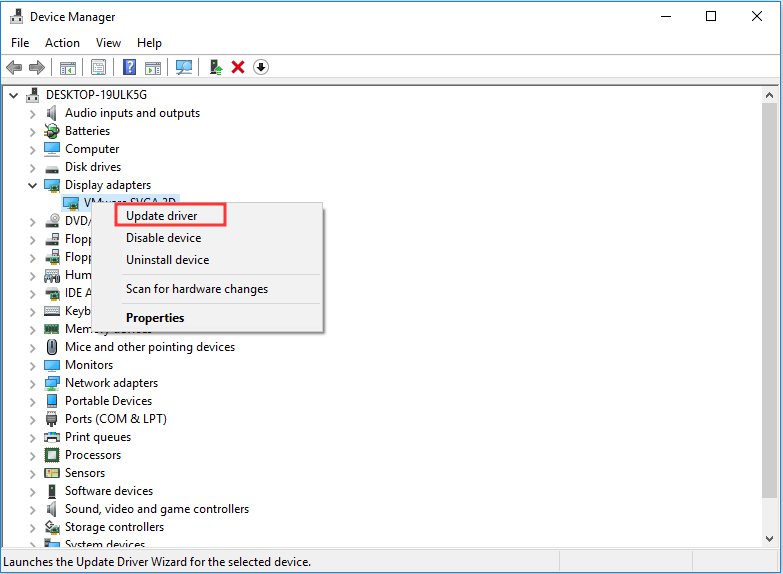
Task: Select the Computer tree label
Action: [92, 149]
